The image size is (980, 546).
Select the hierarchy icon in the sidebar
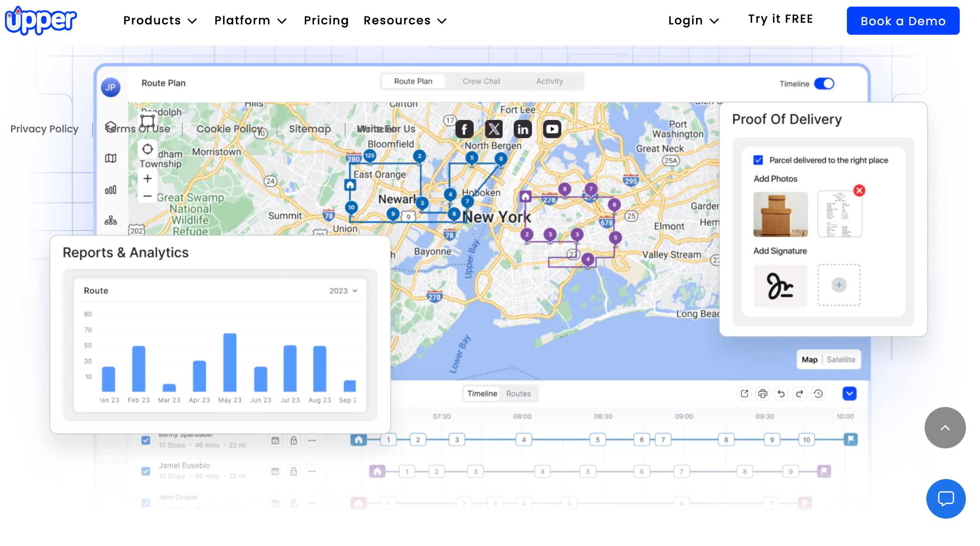[x=110, y=220]
